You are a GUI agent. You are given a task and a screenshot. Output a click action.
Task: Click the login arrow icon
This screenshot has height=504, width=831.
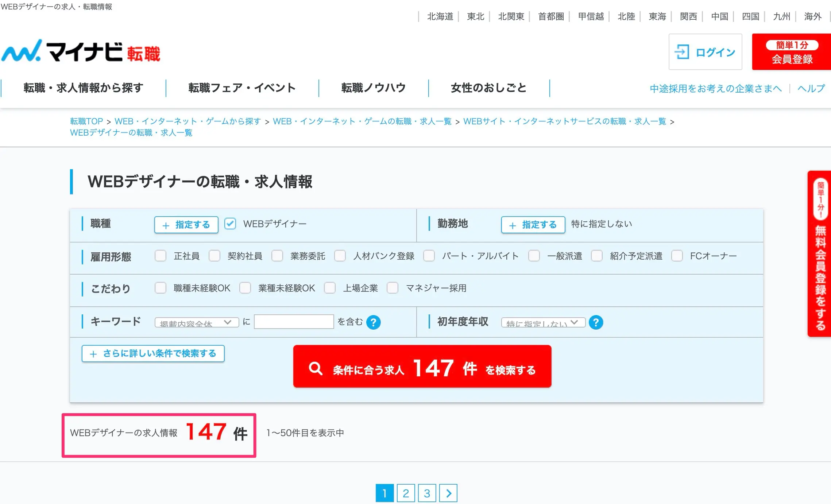(681, 52)
